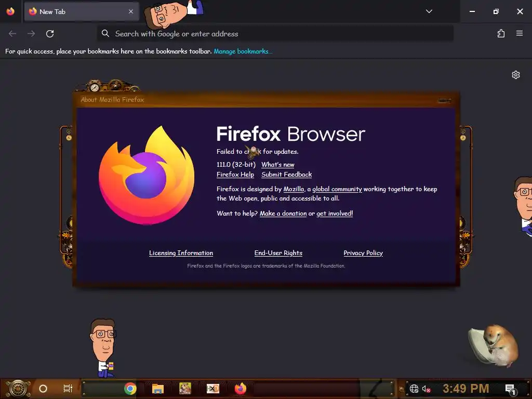The width and height of the screenshot is (532, 399).
Task: Close the New Tab tab
Action: [x=131, y=11]
